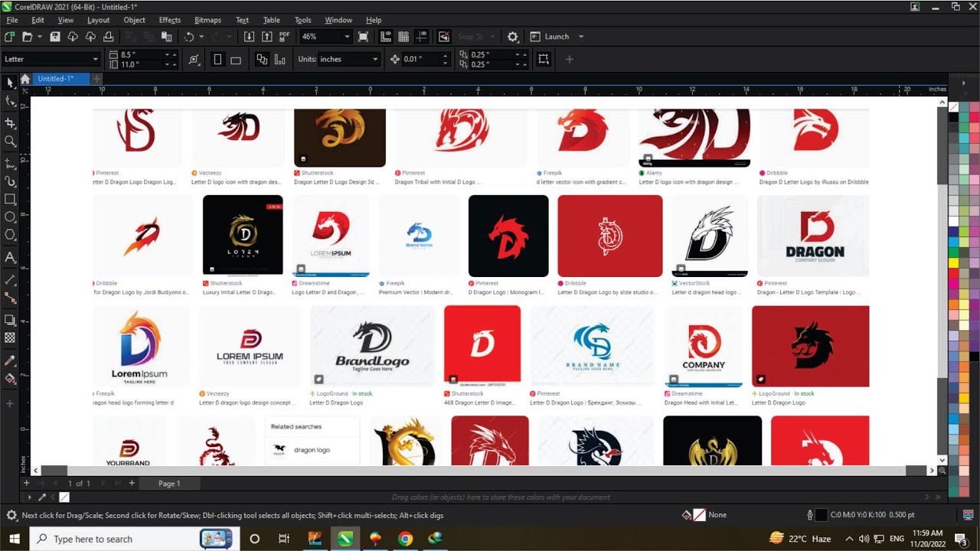Toggle Treat as Filled button
The image size is (980, 551).
point(544,59)
